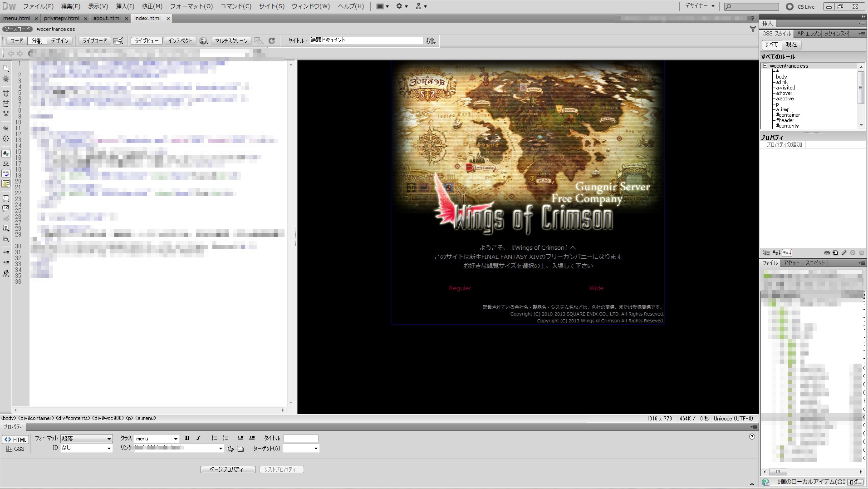The width and height of the screenshot is (868, 489).
Task: Delete CSS rule with trash icon
Action: [x=861, y=253]
